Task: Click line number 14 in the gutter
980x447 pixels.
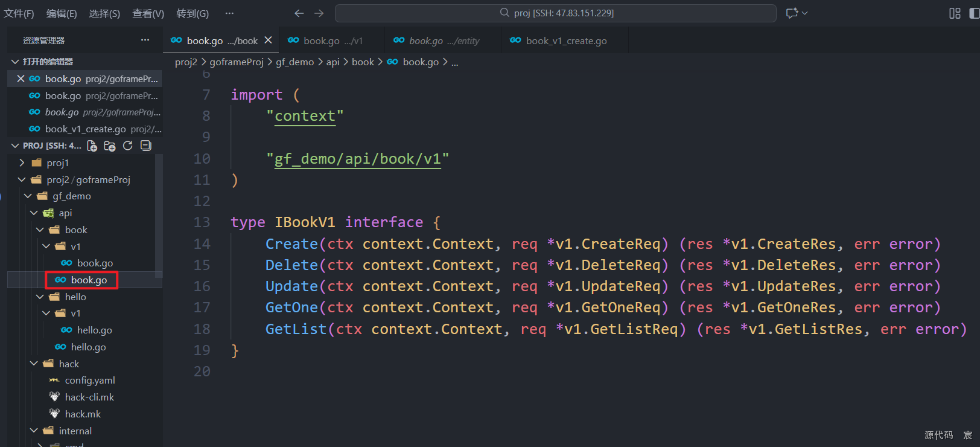Action: [x=202, y=244]
